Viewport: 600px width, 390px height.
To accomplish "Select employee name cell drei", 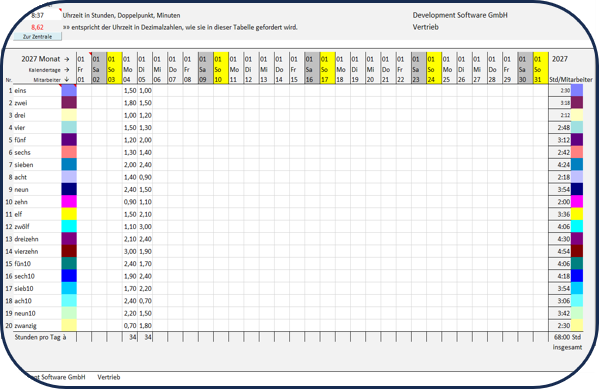I will pos(38,115).
